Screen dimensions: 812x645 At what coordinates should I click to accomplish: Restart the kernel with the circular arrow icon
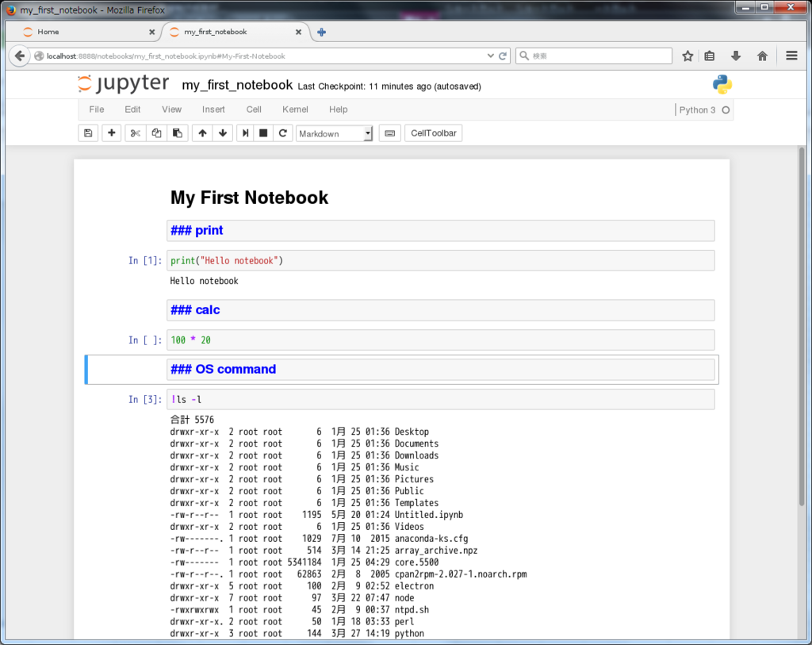283,133
